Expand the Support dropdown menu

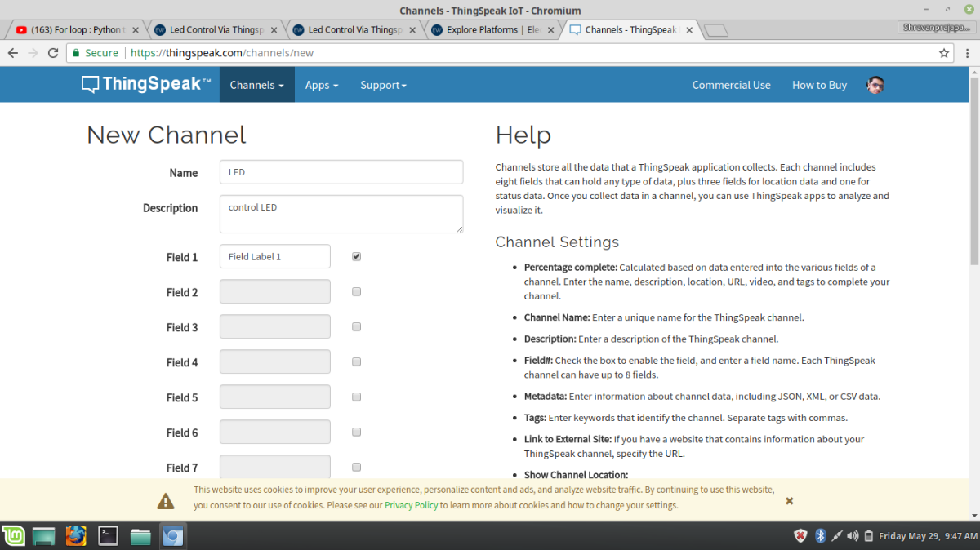[x=383, y=85]
